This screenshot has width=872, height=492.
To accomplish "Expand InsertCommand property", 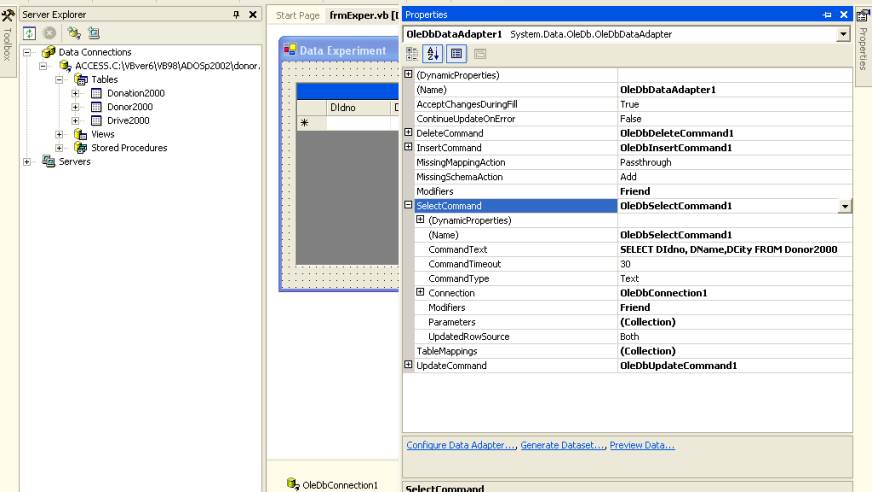I will (408, 147).
